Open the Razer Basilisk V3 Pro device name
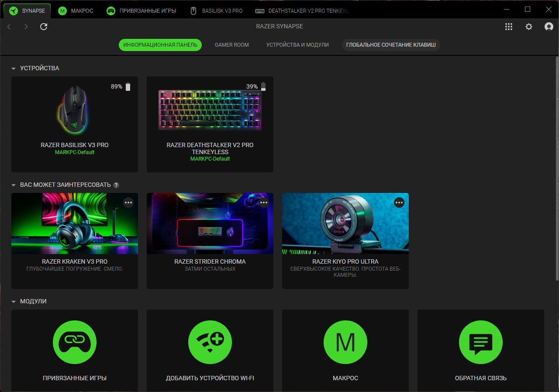 pos(75,145)
